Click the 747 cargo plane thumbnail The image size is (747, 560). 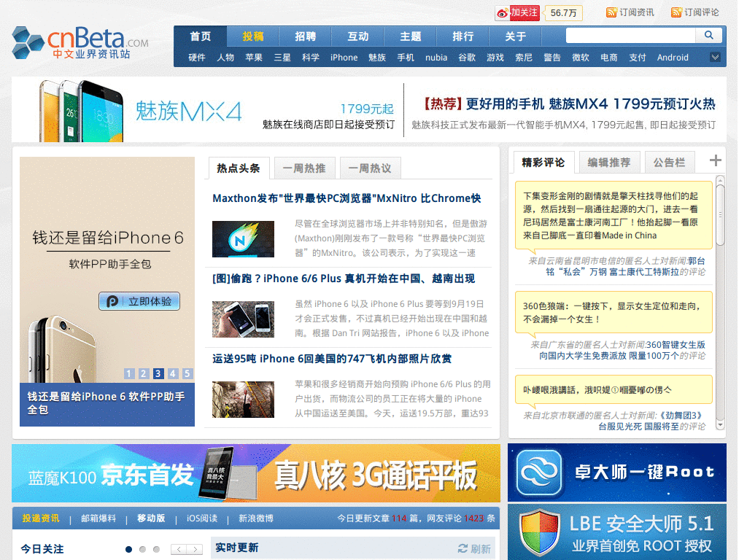(243, 400)
